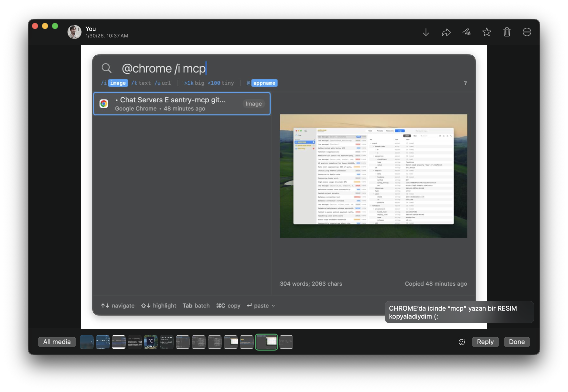This screenshot has width=568, height=392.
Task: Click the Done button
Action: coord(516,342)
